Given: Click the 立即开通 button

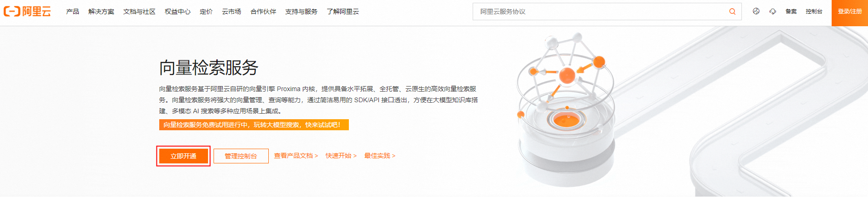Looking at the screenshot, I should pyautogui.click(x=184, y=156).
